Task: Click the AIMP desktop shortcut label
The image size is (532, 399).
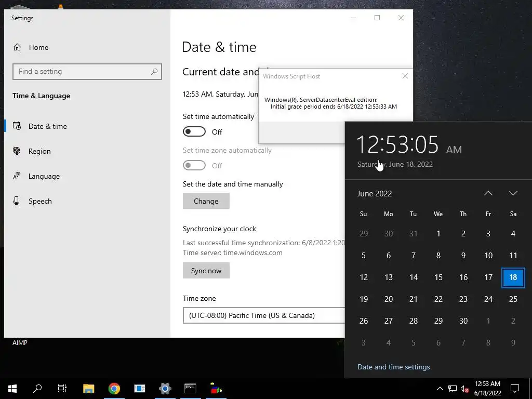Action: [x=20, y=343]
